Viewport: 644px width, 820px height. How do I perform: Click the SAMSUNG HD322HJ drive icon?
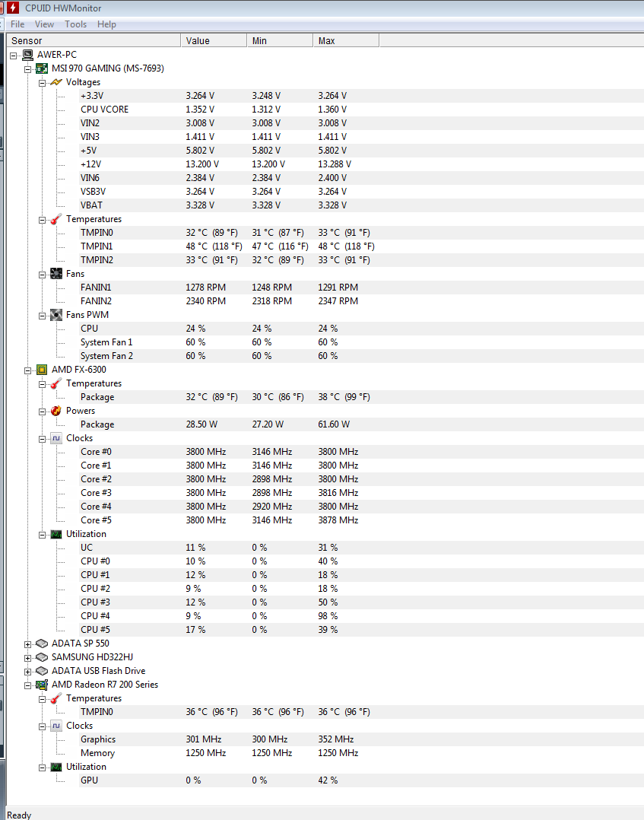pos(42,657)
